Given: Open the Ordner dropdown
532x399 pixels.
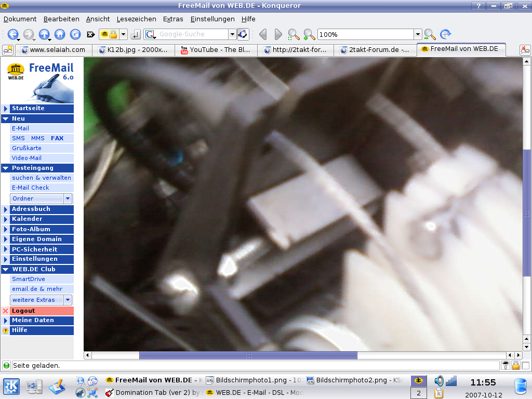Looking at the screenshot, I should tap(68, 198).
